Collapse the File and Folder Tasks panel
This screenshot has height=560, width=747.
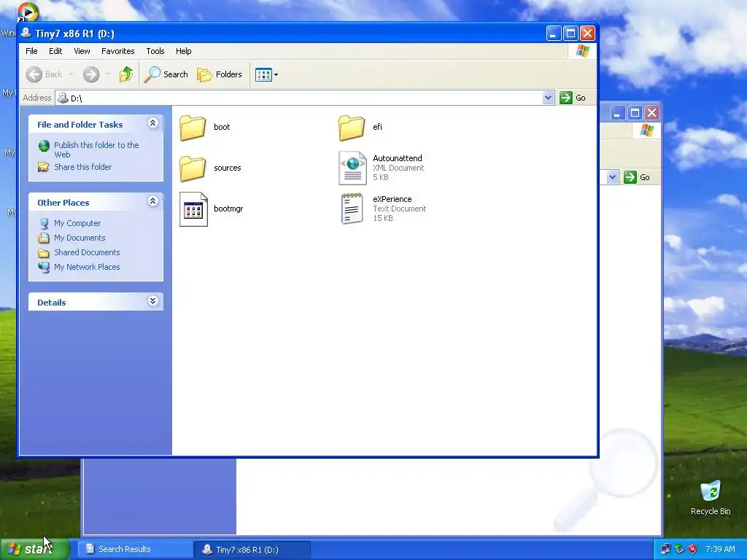pyautogui.click(x=153, y=123)
